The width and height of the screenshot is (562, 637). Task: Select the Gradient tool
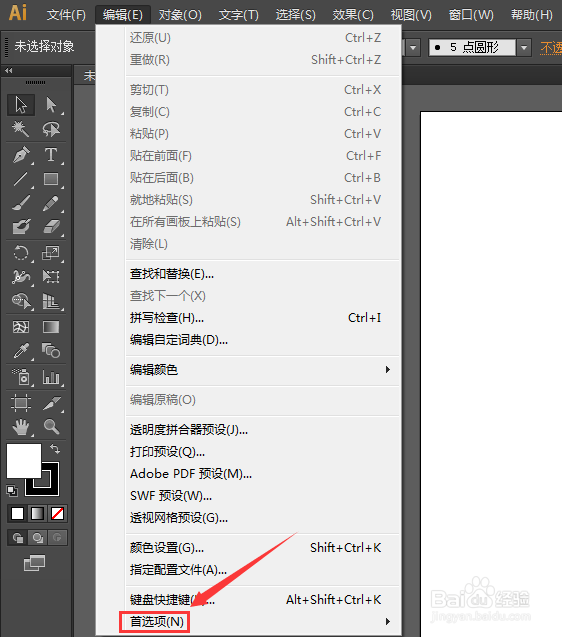51,327
